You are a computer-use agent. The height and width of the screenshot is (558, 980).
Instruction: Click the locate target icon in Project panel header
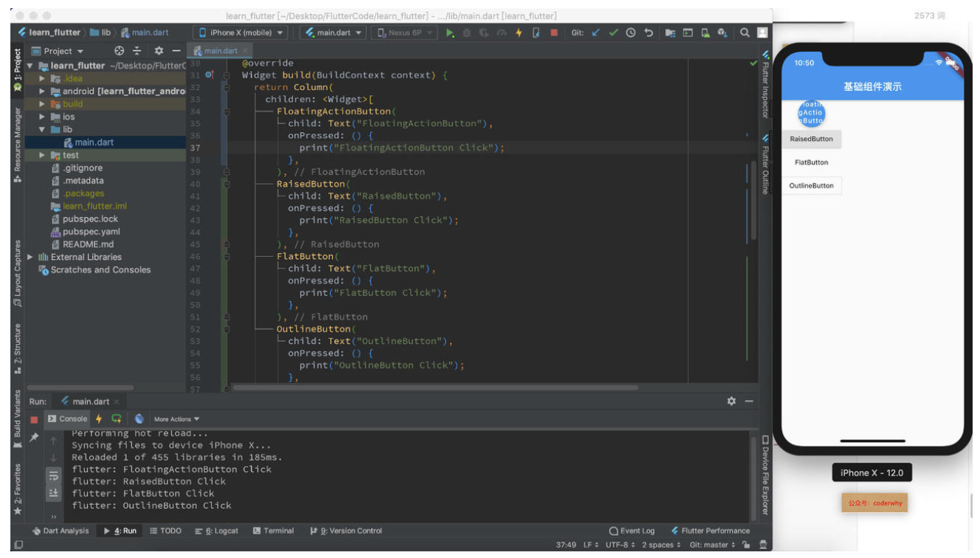[x=120, y=51]
